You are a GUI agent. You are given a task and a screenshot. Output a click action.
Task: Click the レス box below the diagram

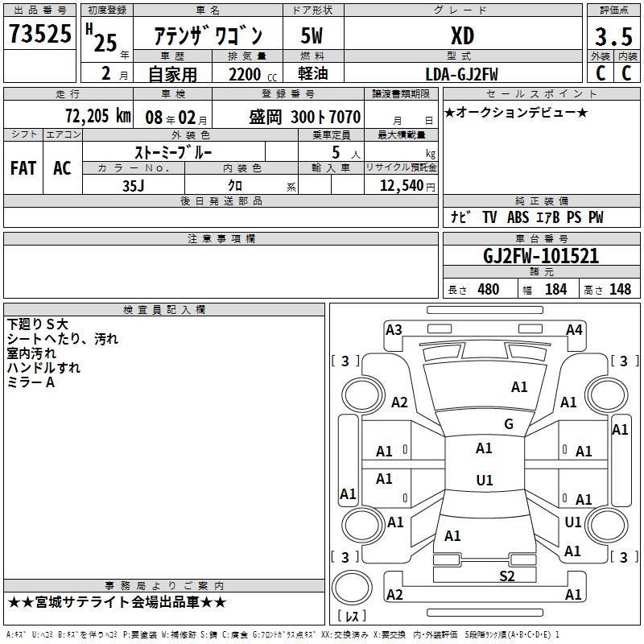click(351, 617)
